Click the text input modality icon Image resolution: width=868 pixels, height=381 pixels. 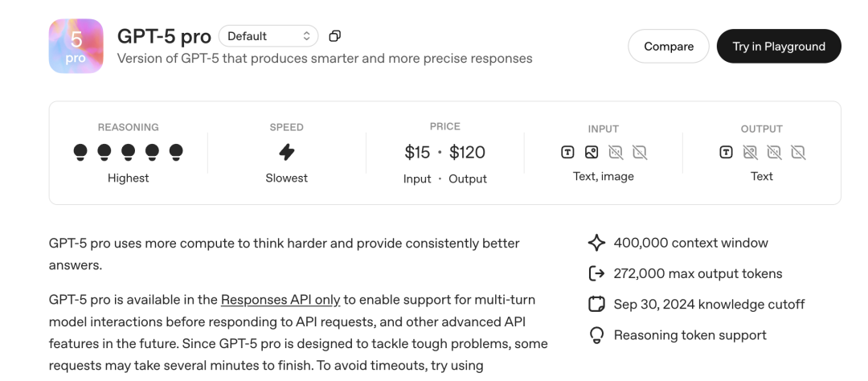click(567, 152)
